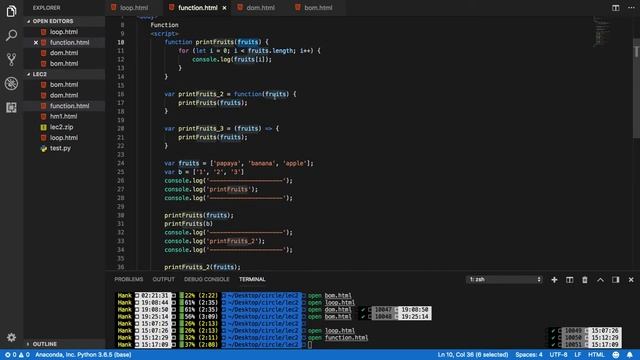Expand the Outline section
Screen dimensions: 640x360
click(64, 344)
